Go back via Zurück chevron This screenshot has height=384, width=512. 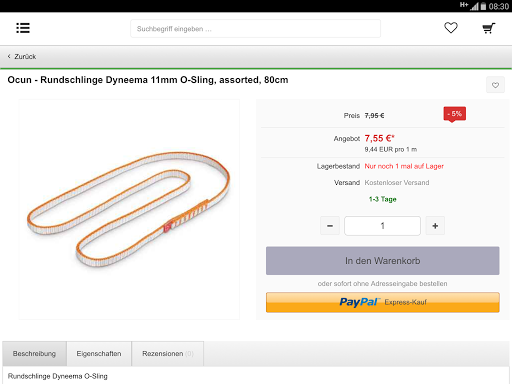[9, 56]
